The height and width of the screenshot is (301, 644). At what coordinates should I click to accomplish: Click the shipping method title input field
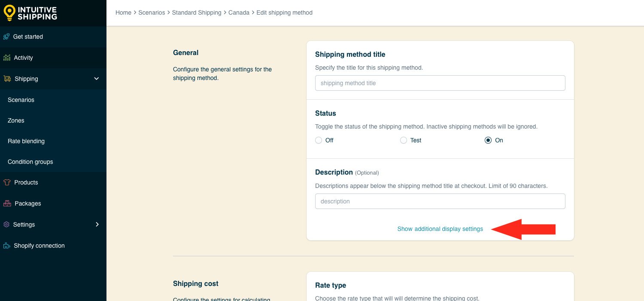coord(440,83)
